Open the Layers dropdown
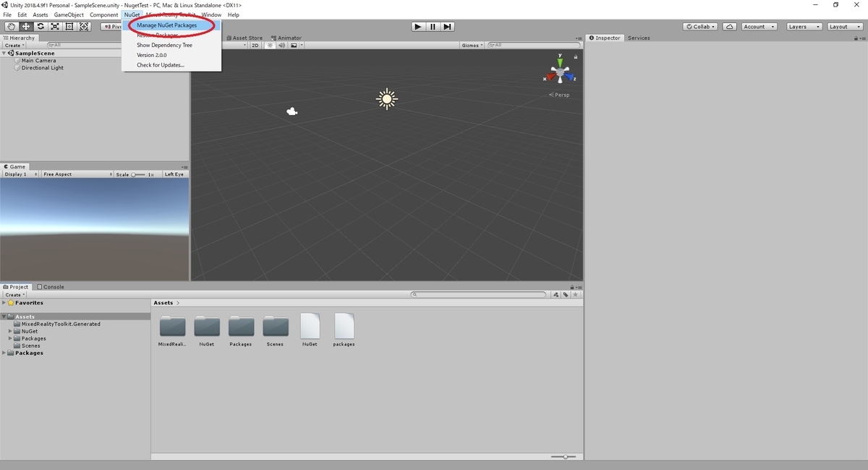This screenshot has width=868, height=470. coord(804,27)
